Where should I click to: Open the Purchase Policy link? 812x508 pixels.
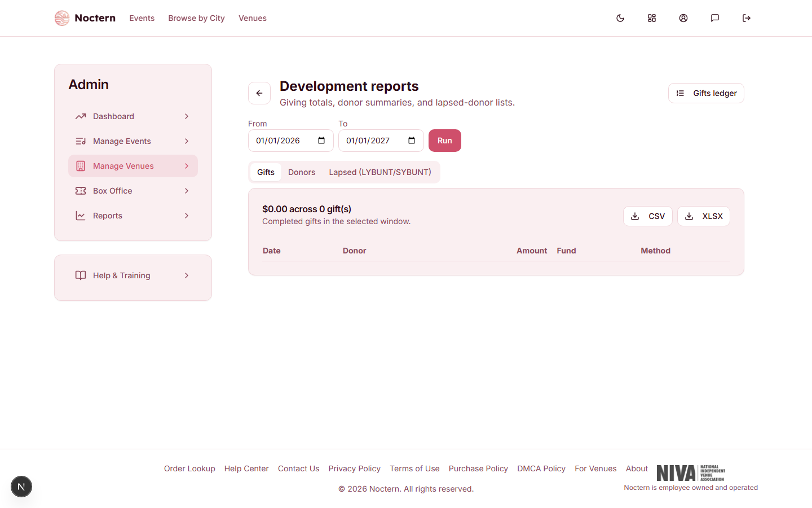click(x=478, y=468)
